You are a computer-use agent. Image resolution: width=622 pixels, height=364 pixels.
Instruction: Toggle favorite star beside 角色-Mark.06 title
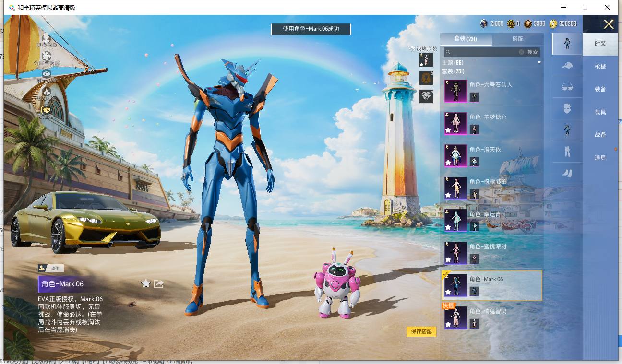pos(146,283)
